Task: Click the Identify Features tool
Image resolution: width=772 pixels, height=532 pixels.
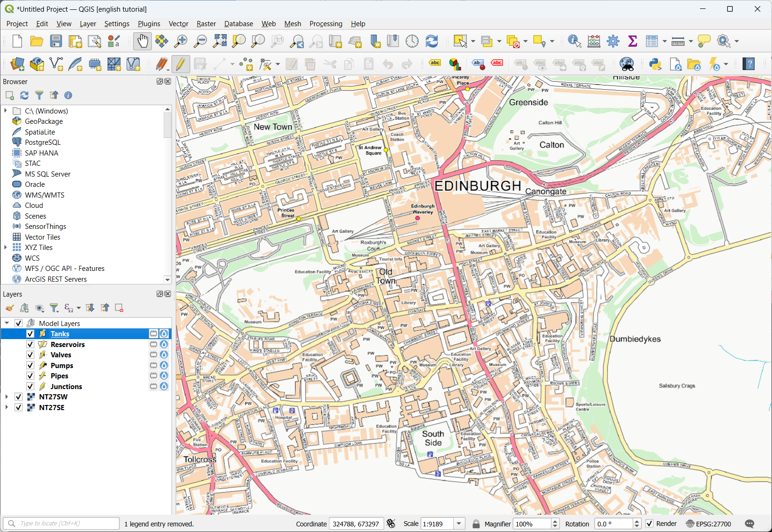Action: 574,41
